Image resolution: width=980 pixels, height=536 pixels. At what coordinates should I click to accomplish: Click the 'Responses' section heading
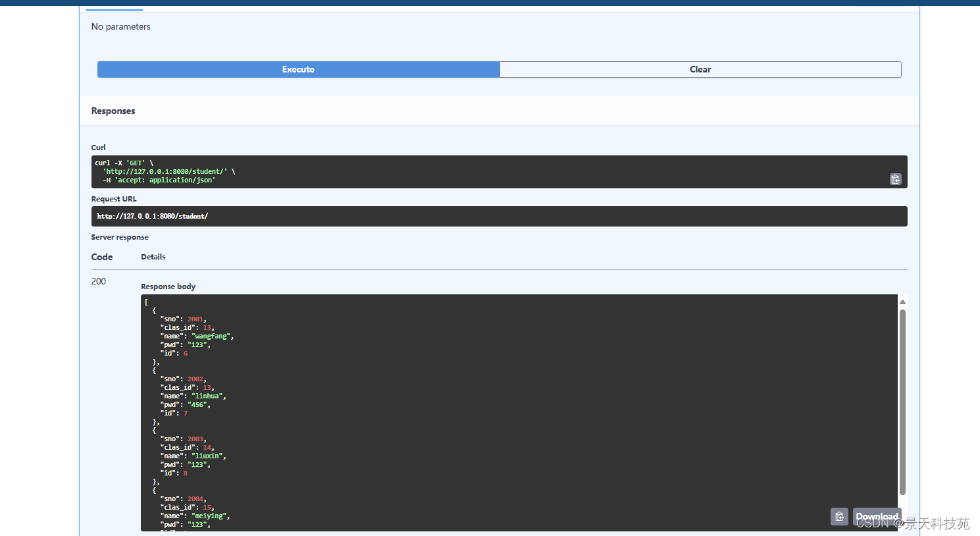click(113, 111)
